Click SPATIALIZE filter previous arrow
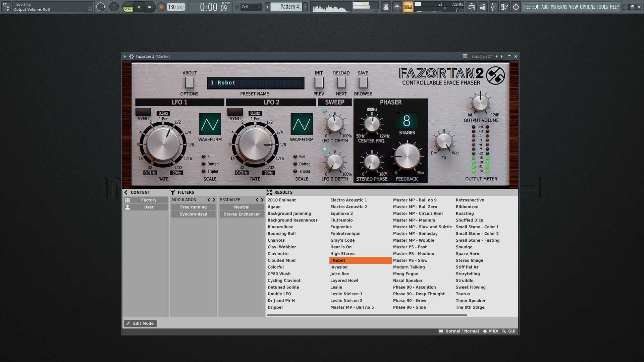Viewport: 644px width, 362px height. point(257,200)
